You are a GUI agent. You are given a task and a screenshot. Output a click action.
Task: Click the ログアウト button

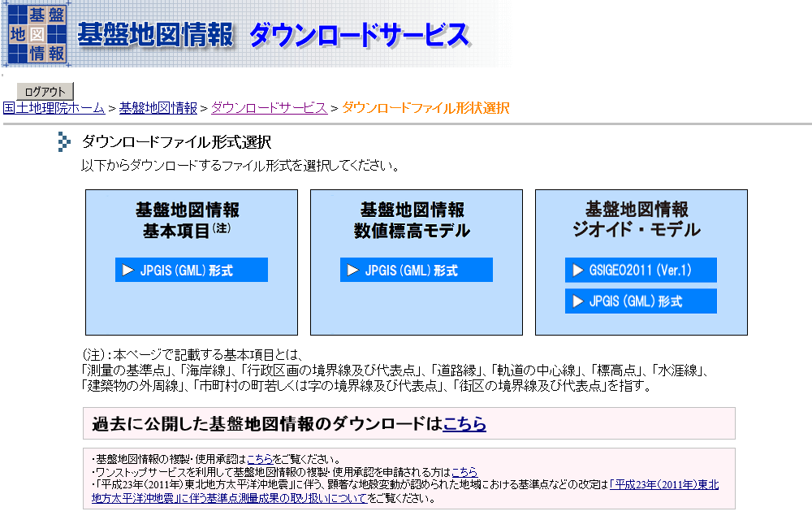point(45,91)
